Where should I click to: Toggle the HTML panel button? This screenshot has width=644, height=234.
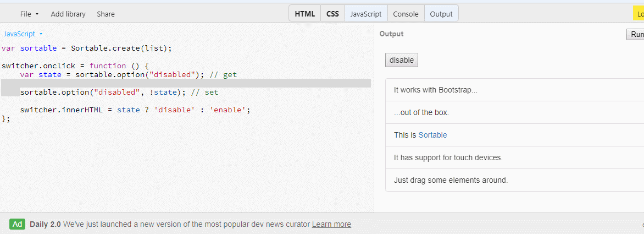(305, 14)
